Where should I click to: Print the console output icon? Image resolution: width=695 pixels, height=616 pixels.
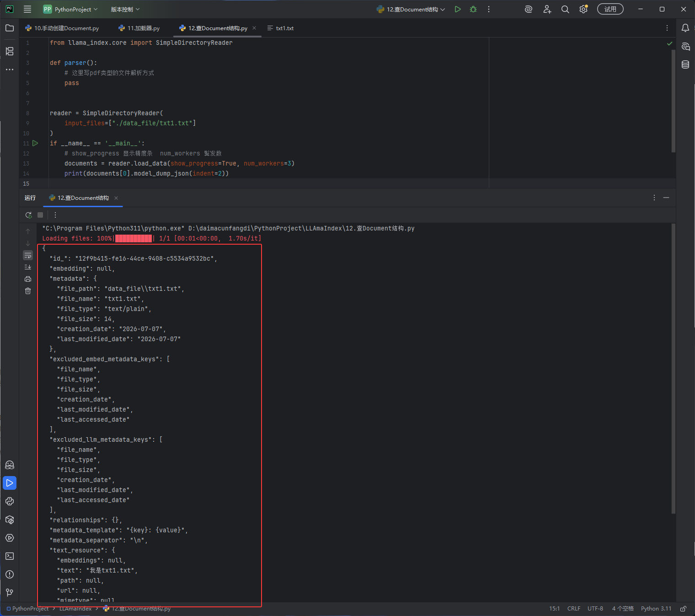click(x=28, y=279)
